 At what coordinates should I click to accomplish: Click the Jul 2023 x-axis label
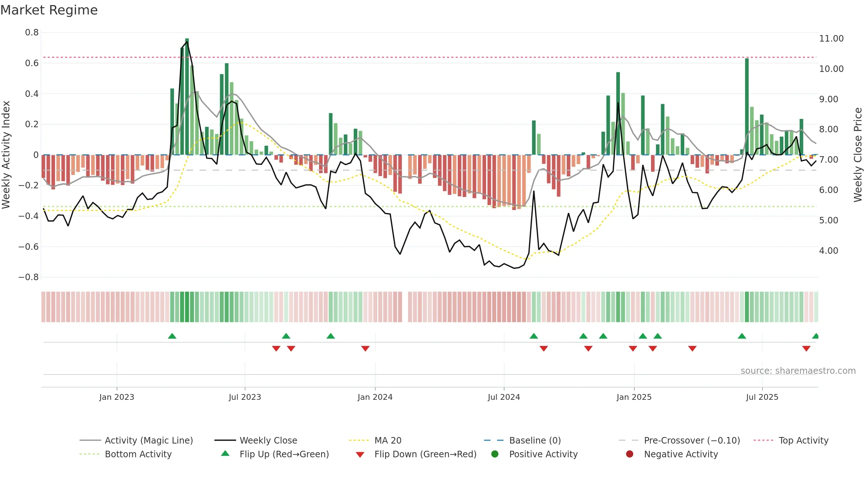click(245, 397)
